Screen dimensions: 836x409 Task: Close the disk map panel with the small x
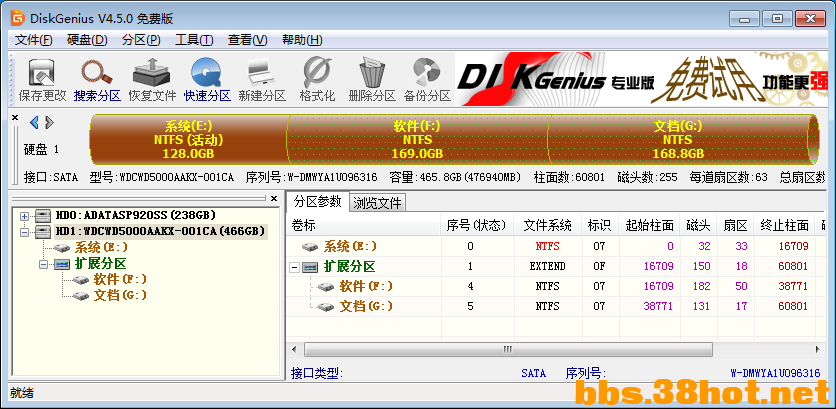(x=15, y=118)
